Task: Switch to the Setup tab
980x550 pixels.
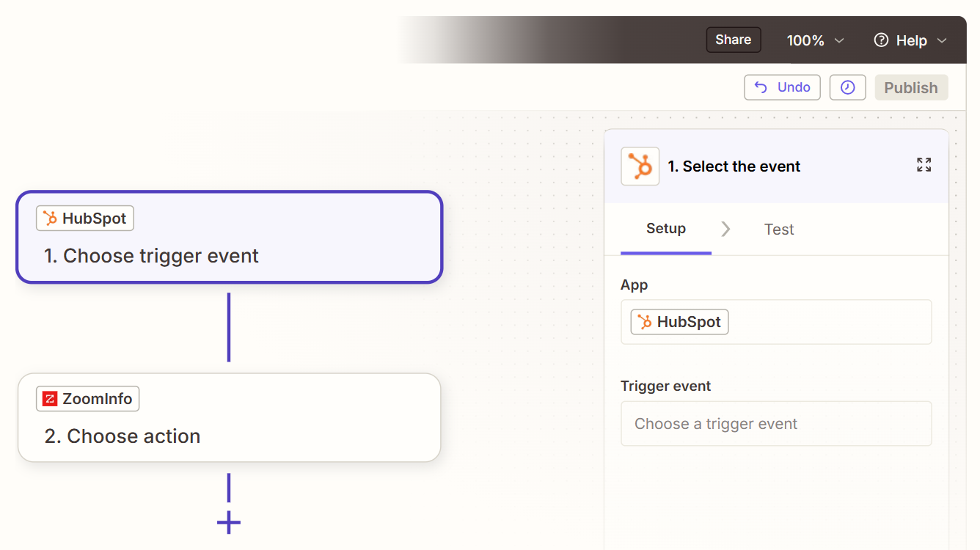Action: [666, 229]
